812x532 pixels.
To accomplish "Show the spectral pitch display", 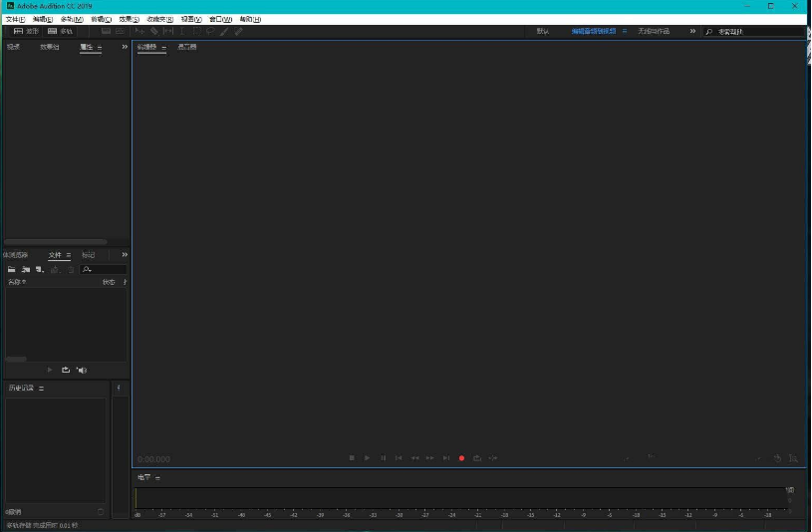I will 120,31.
